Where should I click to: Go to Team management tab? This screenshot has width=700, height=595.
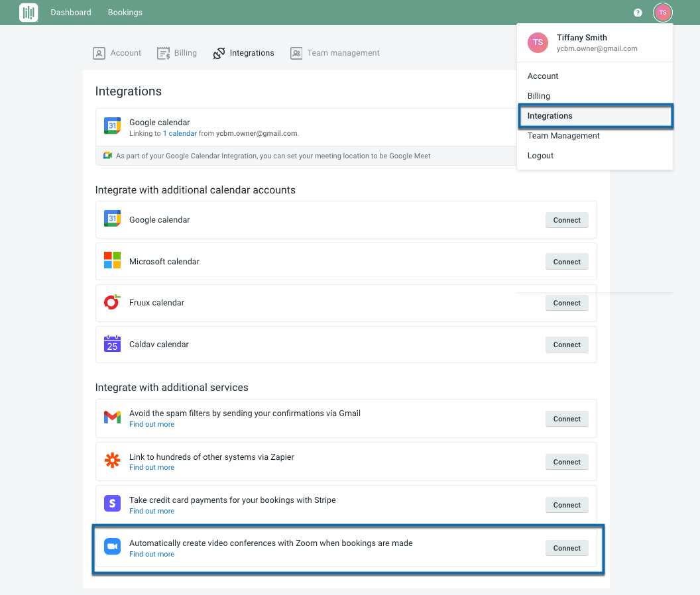[335, 53]
